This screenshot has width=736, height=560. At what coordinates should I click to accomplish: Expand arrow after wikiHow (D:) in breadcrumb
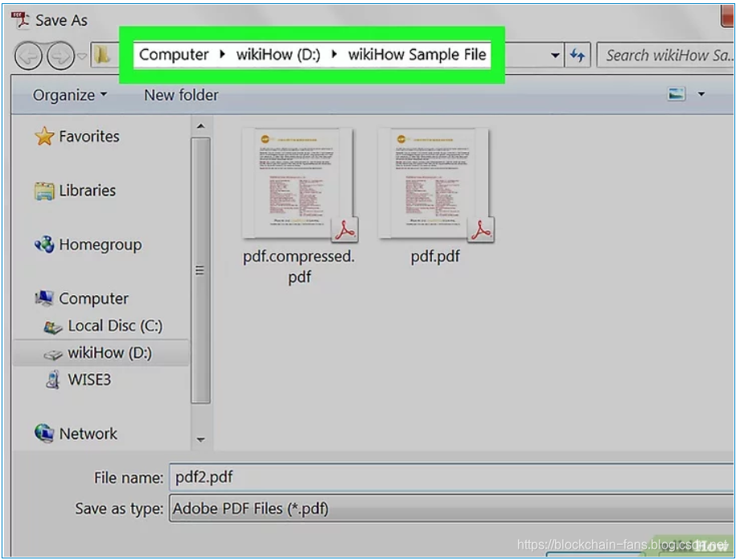pyautogui.click(x=334, y=55)
